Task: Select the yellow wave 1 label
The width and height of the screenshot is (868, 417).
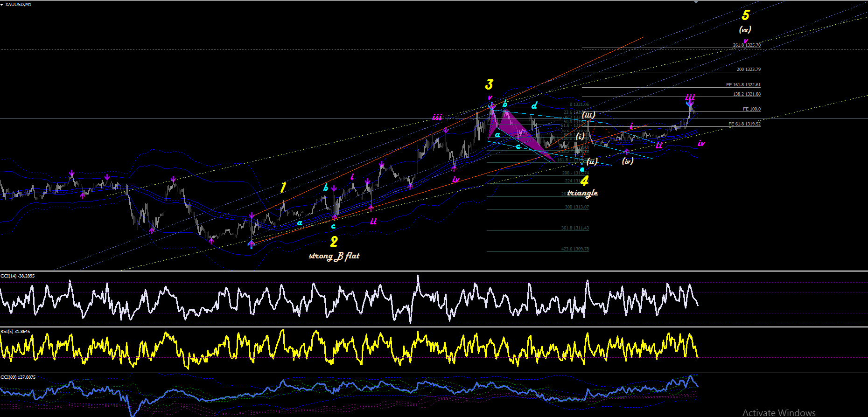Action: pyautogui.click(x=282, y=188)
